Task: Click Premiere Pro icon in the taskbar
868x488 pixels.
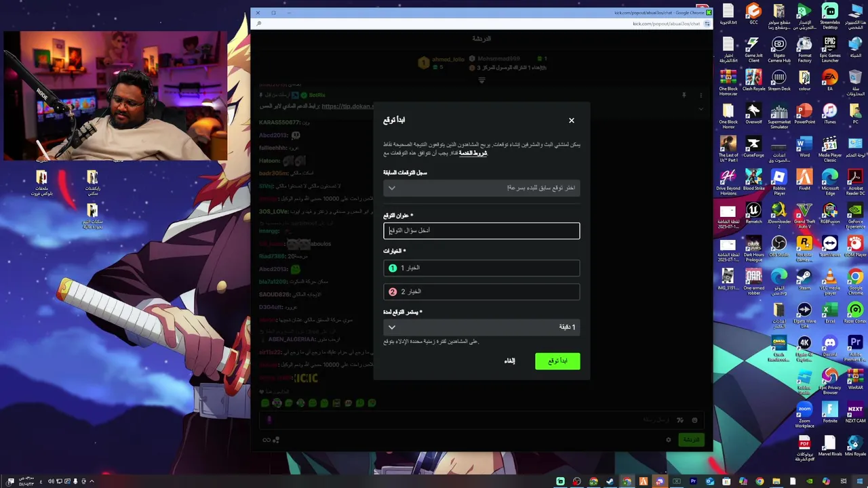Action: [693, 481]
